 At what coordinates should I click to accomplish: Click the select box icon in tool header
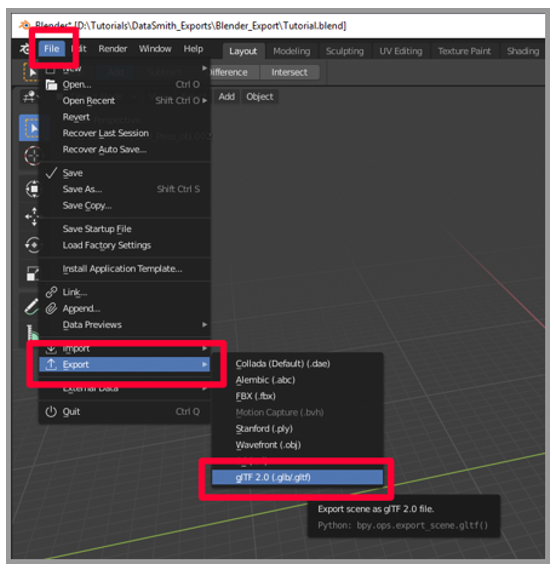click(31, 72)
